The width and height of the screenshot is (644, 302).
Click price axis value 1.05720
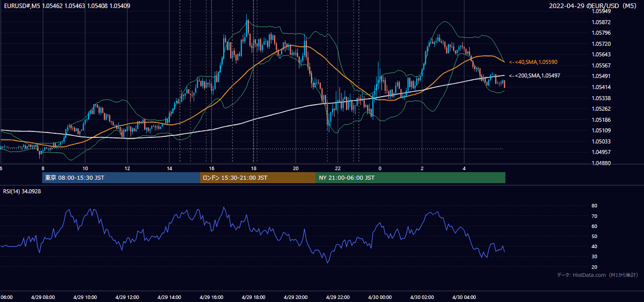[601, 44]
